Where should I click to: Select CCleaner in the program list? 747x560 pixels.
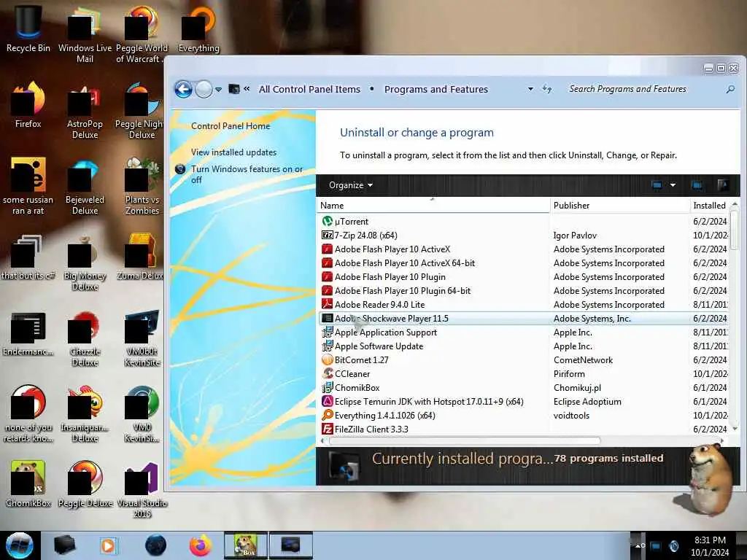click(x=524, y=374)
